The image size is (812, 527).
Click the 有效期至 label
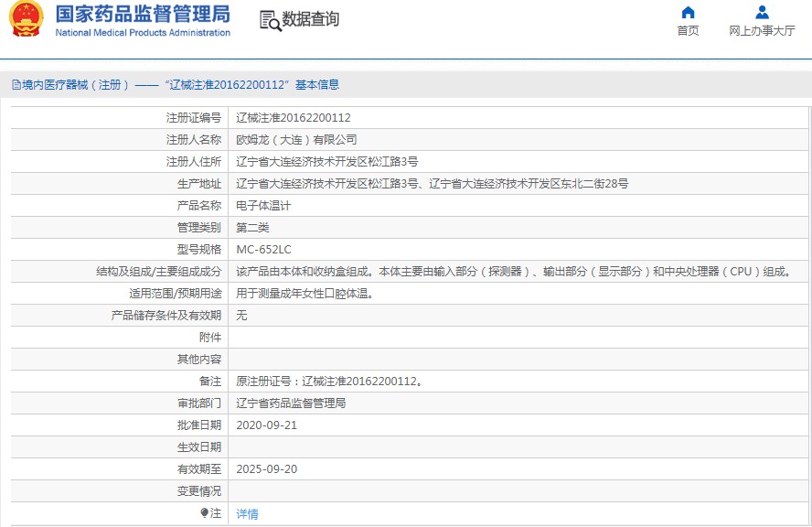coord(198,469)
